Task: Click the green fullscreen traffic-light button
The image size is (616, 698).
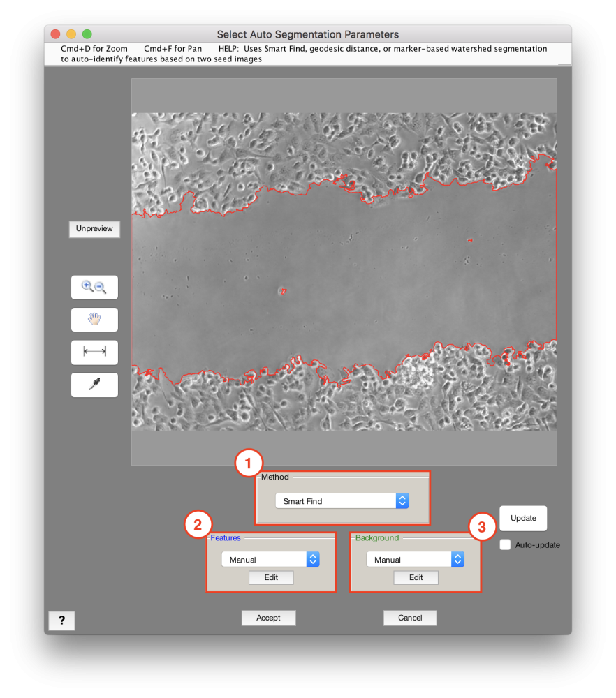Action: [x=87, y=33]
